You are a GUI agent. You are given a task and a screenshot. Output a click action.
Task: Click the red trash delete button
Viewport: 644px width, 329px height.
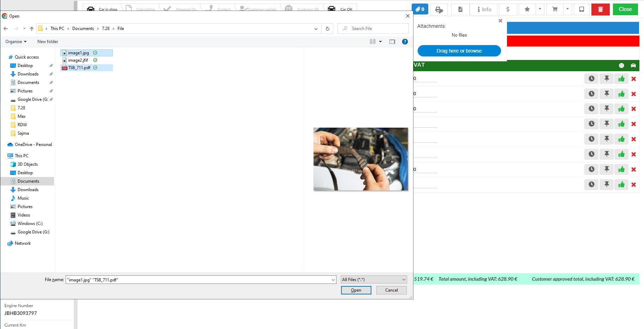[600, 9]
